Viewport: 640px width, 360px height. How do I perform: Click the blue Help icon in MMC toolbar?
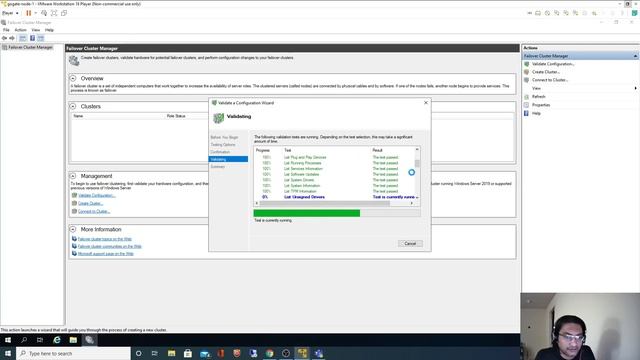tap(32, 38)
